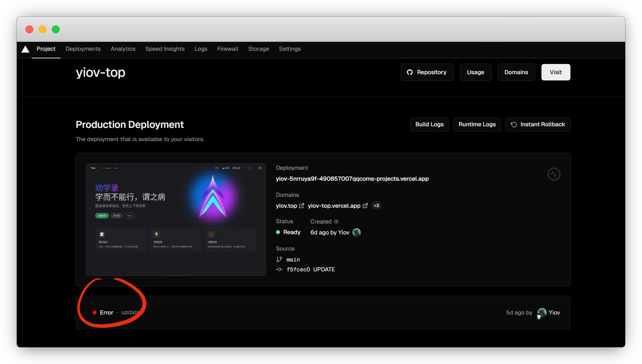
Task: Click external link icon next to yiov-top.vercel.app
Action: tap(365, 206)
